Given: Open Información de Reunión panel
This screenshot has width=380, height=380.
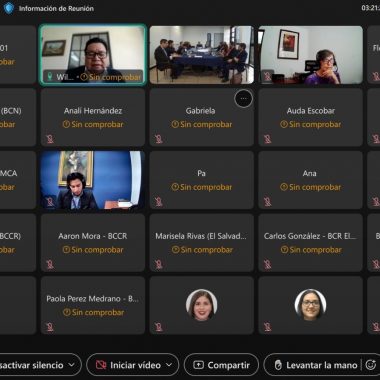Looking at the screenshot, I should tap(56, 8).
